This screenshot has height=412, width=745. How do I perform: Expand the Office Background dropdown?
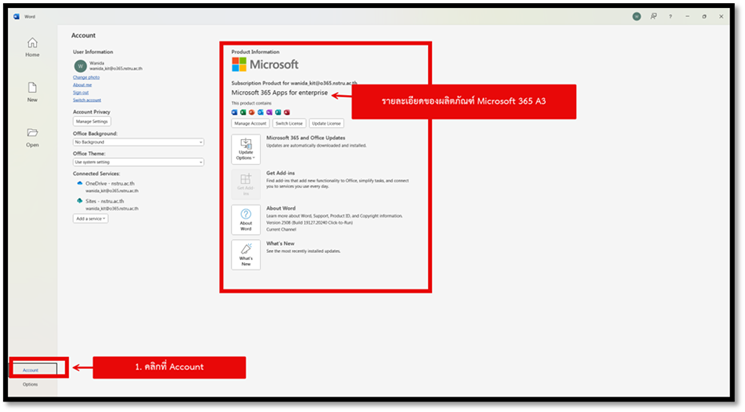pyautogui.click(x=138, y=142)
